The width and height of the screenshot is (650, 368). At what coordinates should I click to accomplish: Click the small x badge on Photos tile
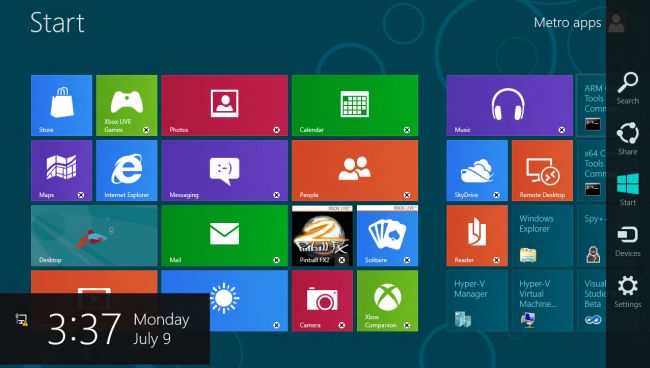(x=276, y=130)
